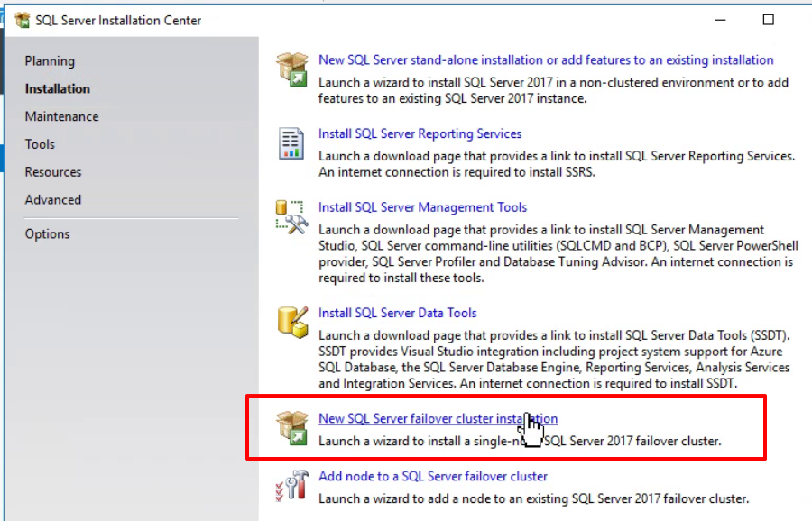Open Install SQL Server Reporting Services link
Image resolution: width=812 pixels, height=521 pixels.
click(420, 133)
